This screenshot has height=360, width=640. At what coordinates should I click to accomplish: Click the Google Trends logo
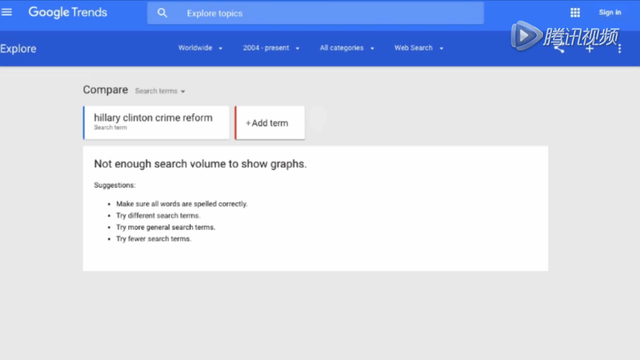pyautogui.click(x=68, y=13)
